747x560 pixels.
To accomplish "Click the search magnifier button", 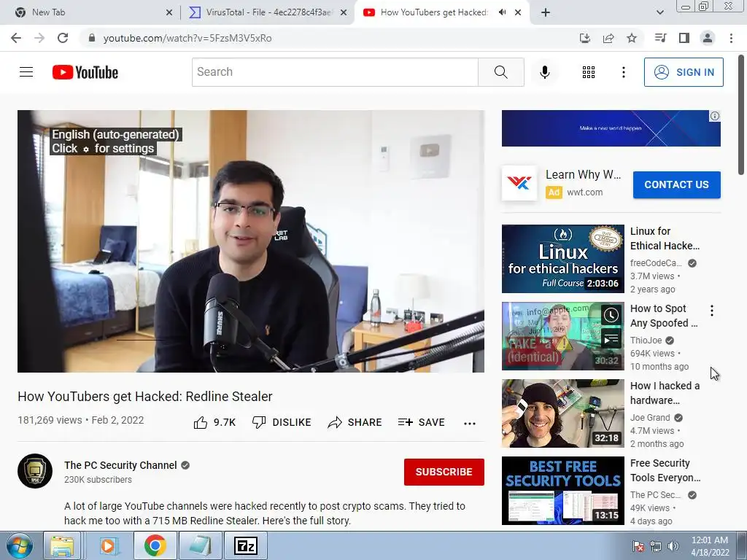I will pyautogui.click(x=500, y=72).
